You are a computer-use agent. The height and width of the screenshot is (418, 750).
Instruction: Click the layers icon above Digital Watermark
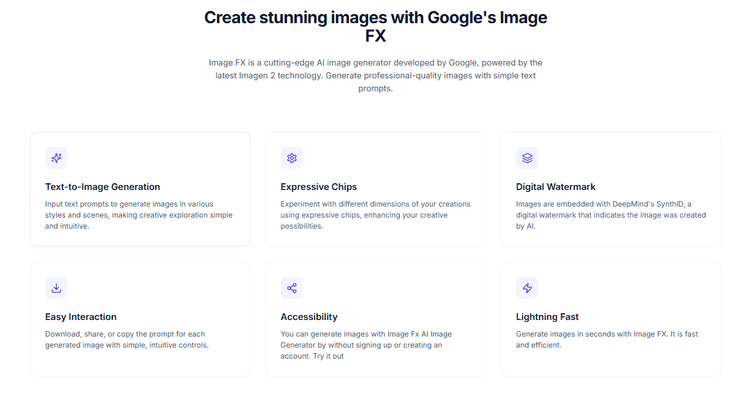click(527, 158)
